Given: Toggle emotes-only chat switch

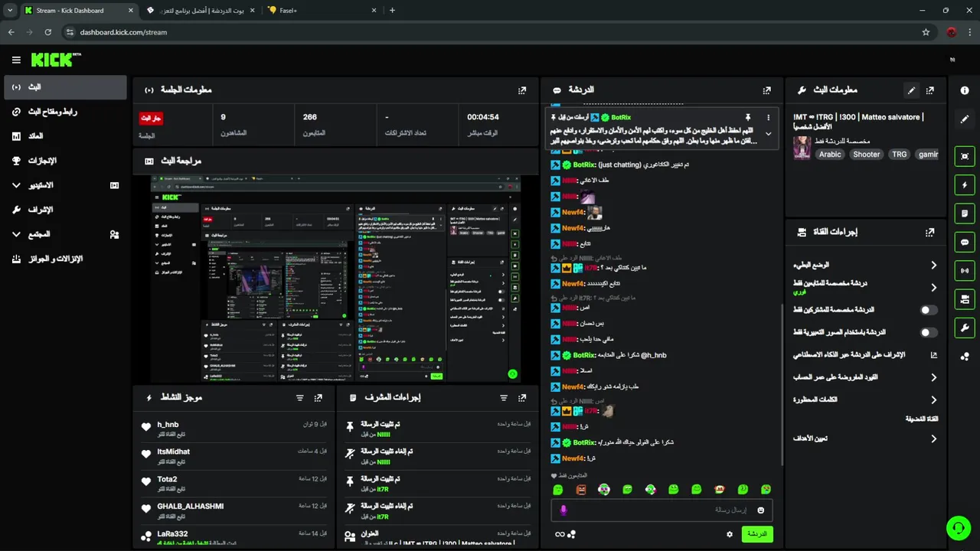Looking at the screenshot, I should [x=929, y=333].
